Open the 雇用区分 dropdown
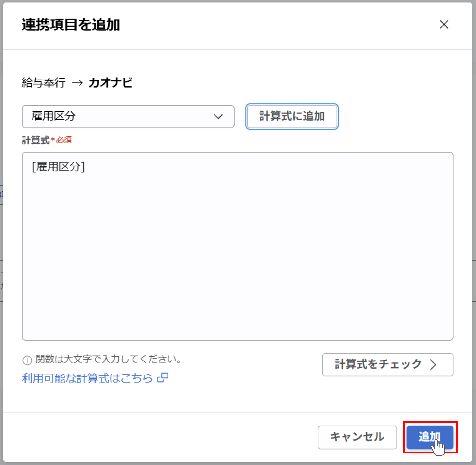Viewport: 476px width, 465px height. [128, 116]
